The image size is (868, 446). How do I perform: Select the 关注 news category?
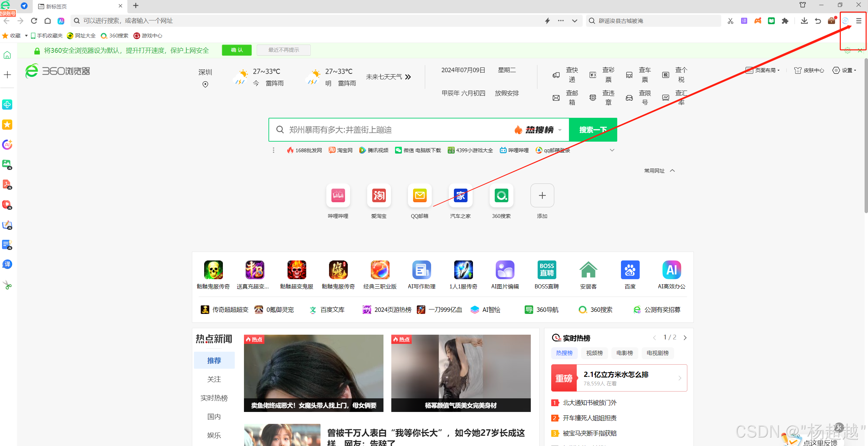point(214,379)
